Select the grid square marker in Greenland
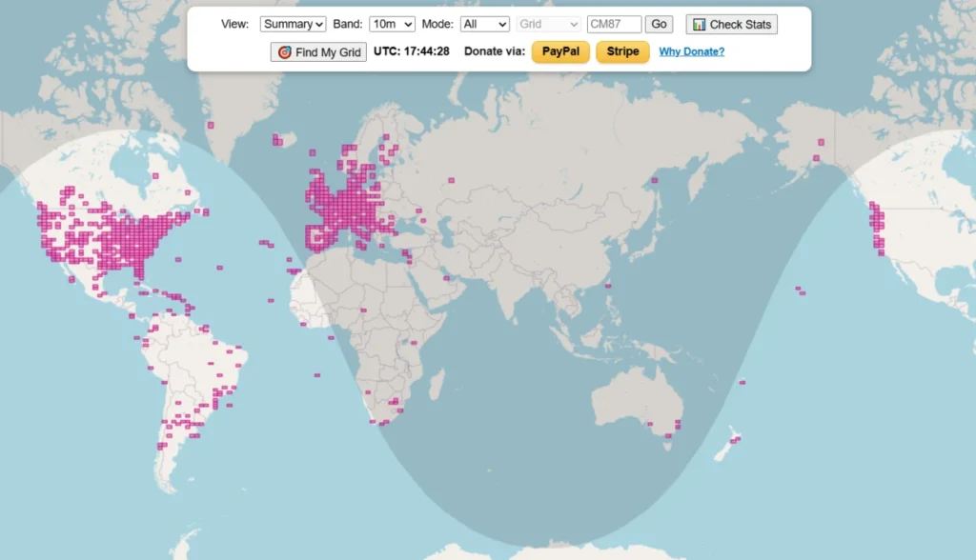The image size is (976, 560). [x=211, y=125]
